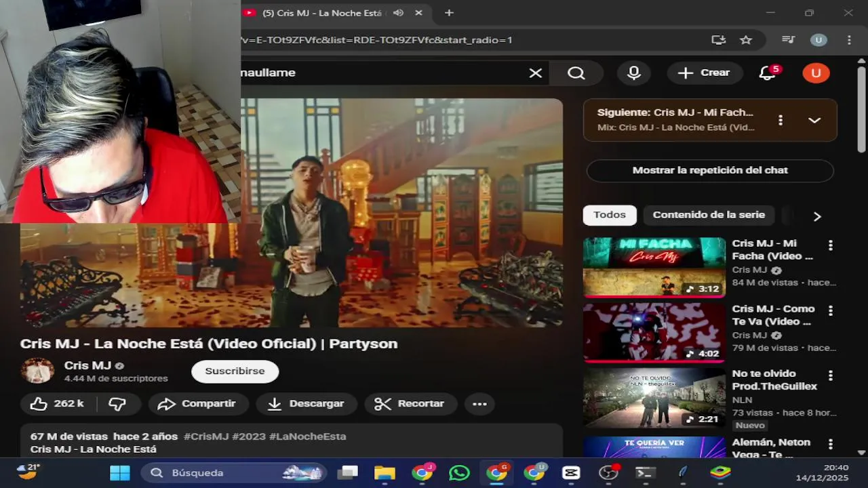Open the Cris MJ - Mi Facha title
Viewport: 868px width, 488px height.
click(773, 249)
